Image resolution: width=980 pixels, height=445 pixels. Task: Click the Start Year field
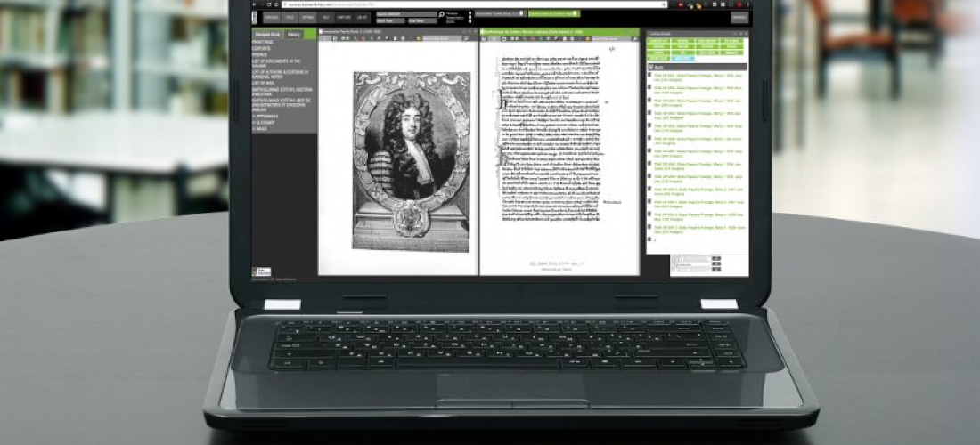pos(390,20)
